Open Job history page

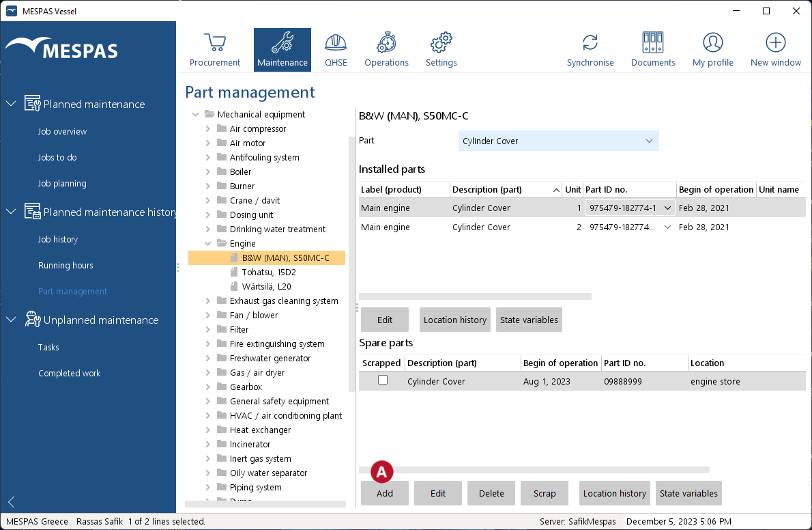tap(58, 239)
